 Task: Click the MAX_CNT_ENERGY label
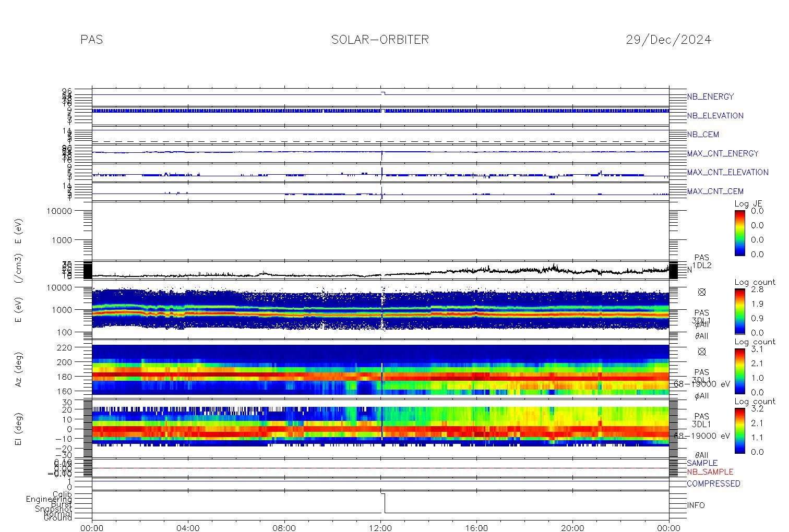[x=723, y=153]
